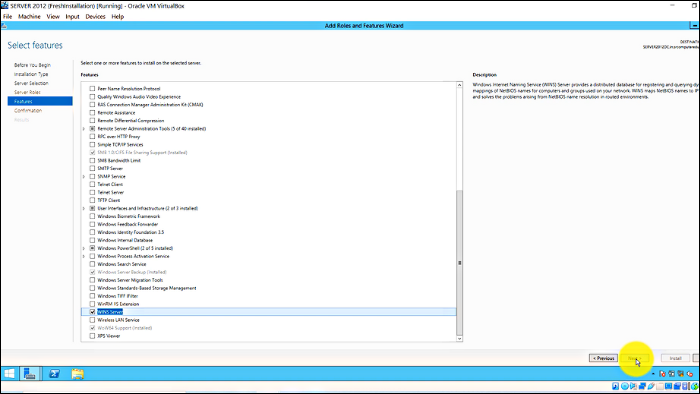Expand Remote Server Administration Tools

click(83, 129)
